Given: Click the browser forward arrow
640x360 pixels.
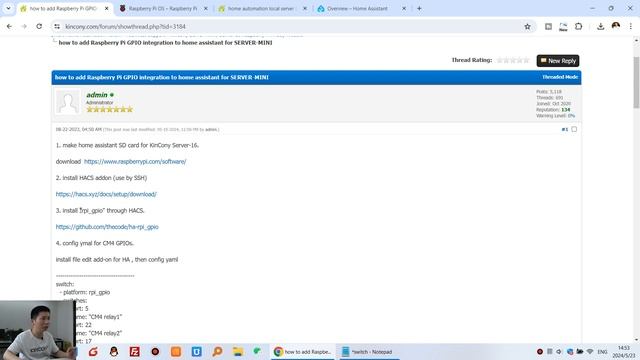Looking at the screenshot, I should pyautogui.click(x=24, y=27).
